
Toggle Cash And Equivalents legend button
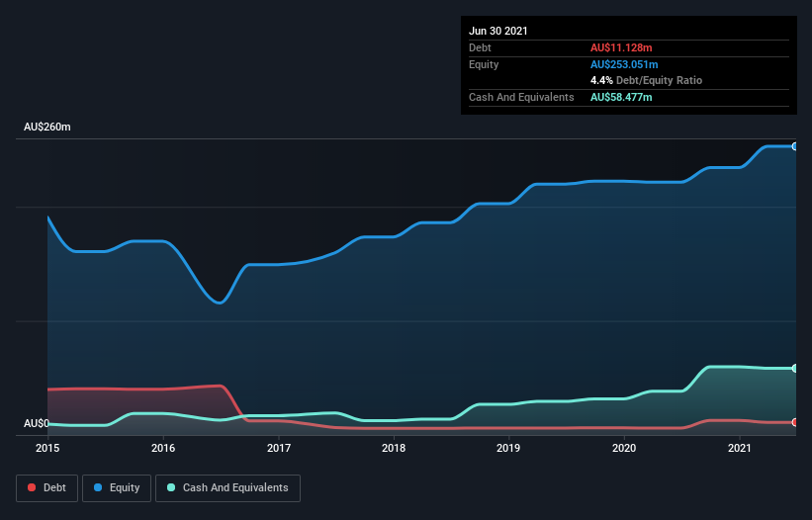(x=227, y=488)
